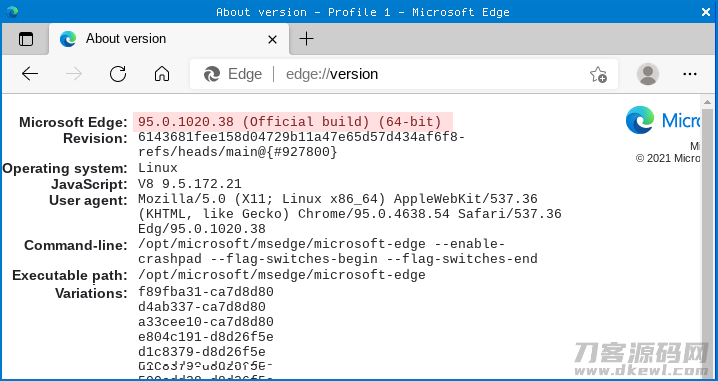The height and width of the screenshot is (381, 718).
Task: Open the Home page icon
Action: pyautogui.click(x=162, y=74)
